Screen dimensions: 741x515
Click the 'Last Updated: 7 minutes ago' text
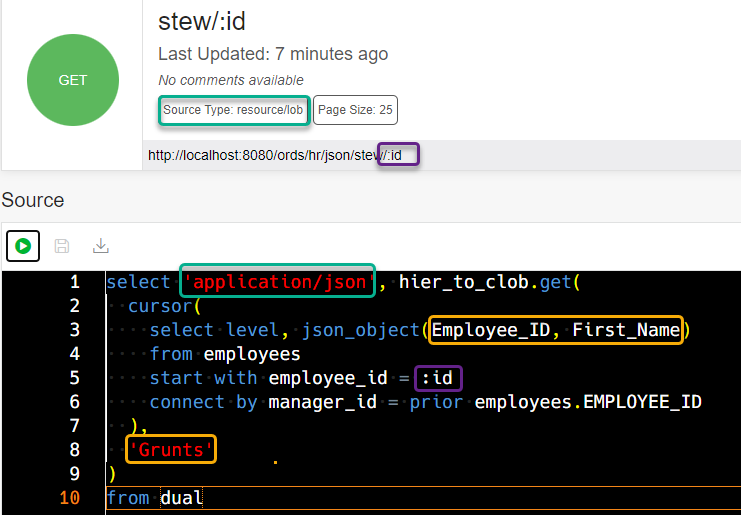(x=273, y=54)
